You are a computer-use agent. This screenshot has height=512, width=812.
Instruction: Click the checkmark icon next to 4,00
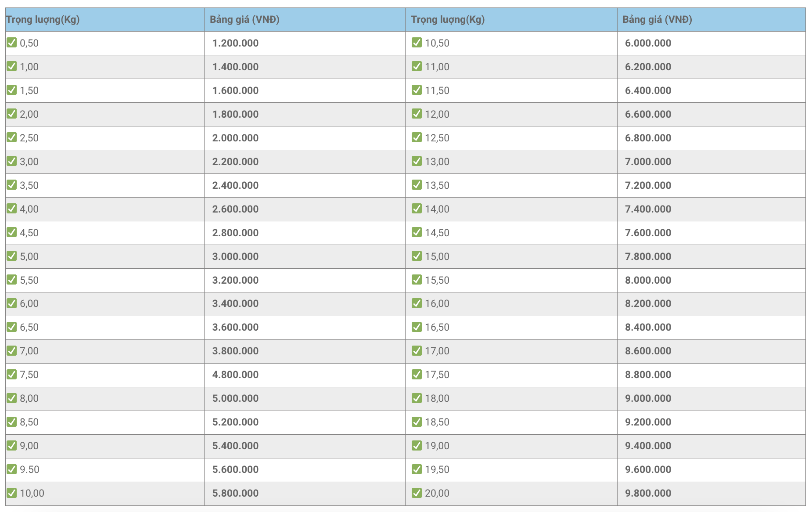click(x=12, y=209)
